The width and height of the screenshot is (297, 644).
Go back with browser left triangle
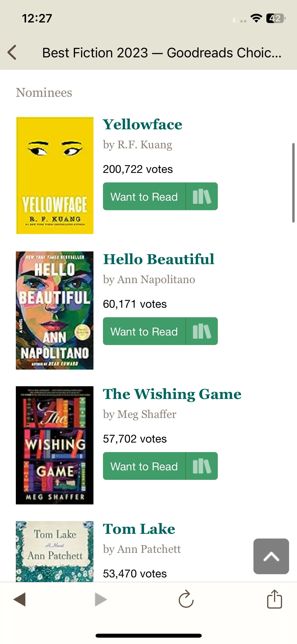coord(20,599)
